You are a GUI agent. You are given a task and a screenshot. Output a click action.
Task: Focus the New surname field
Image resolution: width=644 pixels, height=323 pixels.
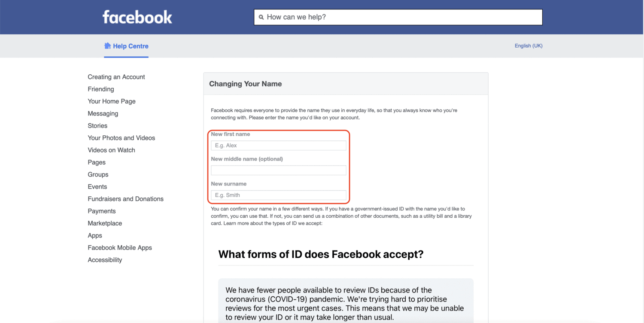pos(278,195)
